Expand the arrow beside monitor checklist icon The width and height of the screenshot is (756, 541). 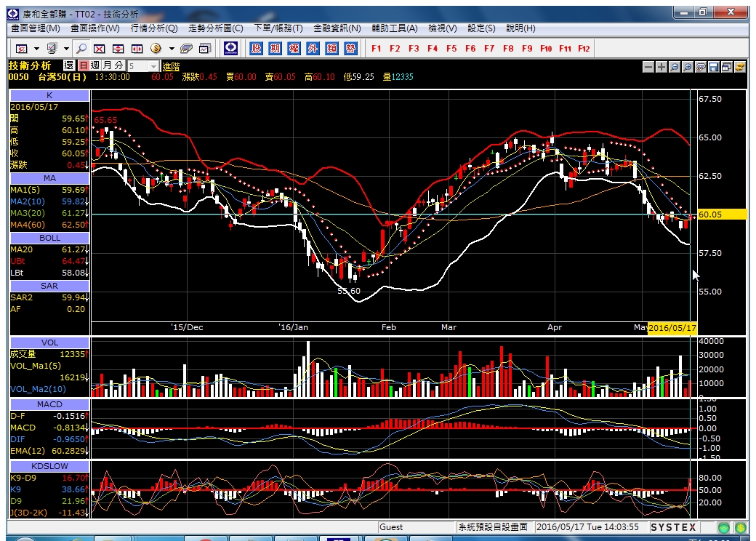pyautogui.click(x=67, y=49)
